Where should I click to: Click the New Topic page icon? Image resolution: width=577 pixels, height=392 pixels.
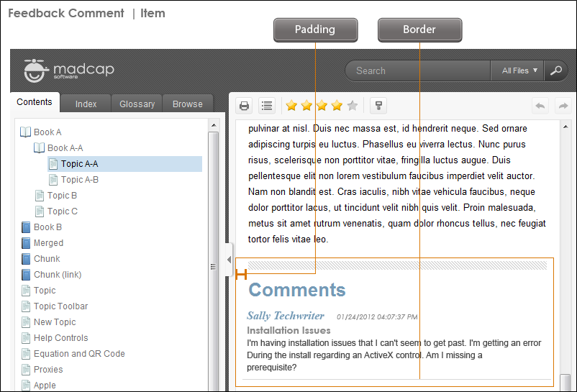coord(26,322)
